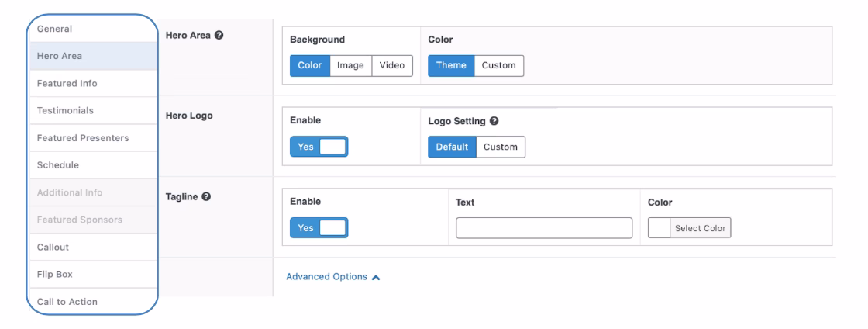Toggle the Hero Logo Enable switch
Viewport: 868px width, 329px height.
pos(319,147)
